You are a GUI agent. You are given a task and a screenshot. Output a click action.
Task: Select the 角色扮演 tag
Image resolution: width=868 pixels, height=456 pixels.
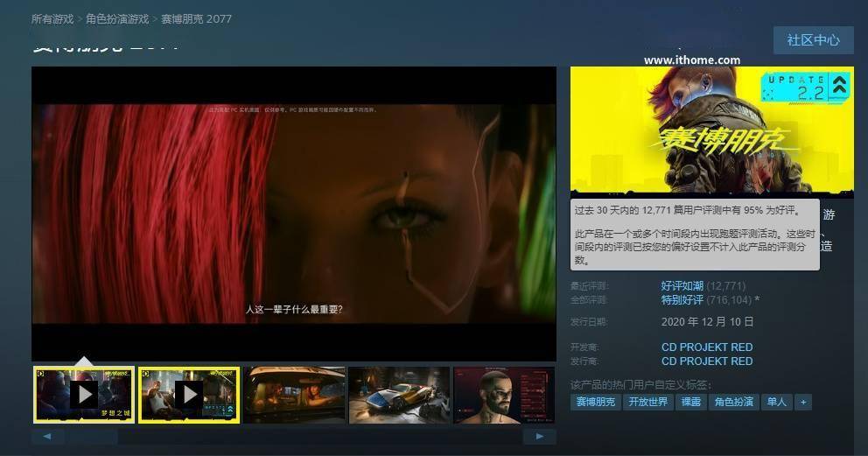pyautogui.click(x=734, y=402)
